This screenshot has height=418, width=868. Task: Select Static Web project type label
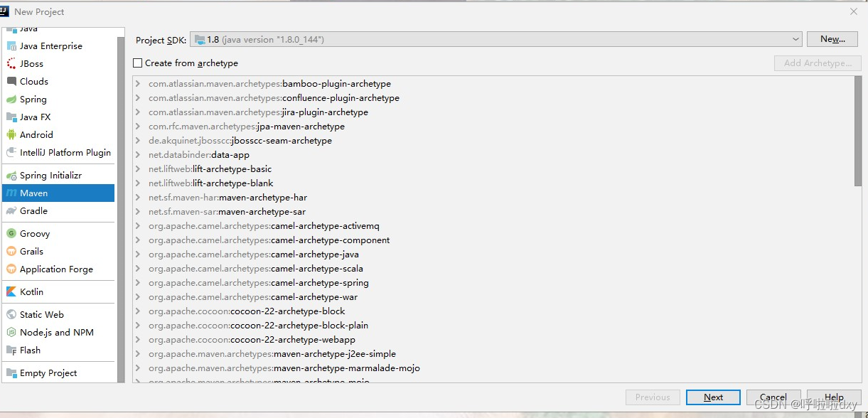[x=42, y=314]
